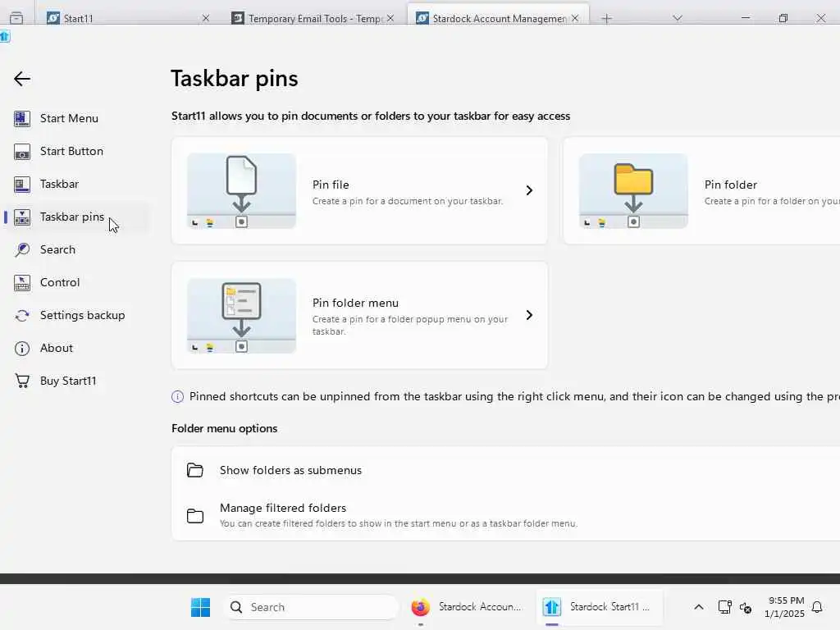Click the Taskbar sidebar icon
Image resolution: width=840 pixels, height=630 pixels.
tap(22, 185)
